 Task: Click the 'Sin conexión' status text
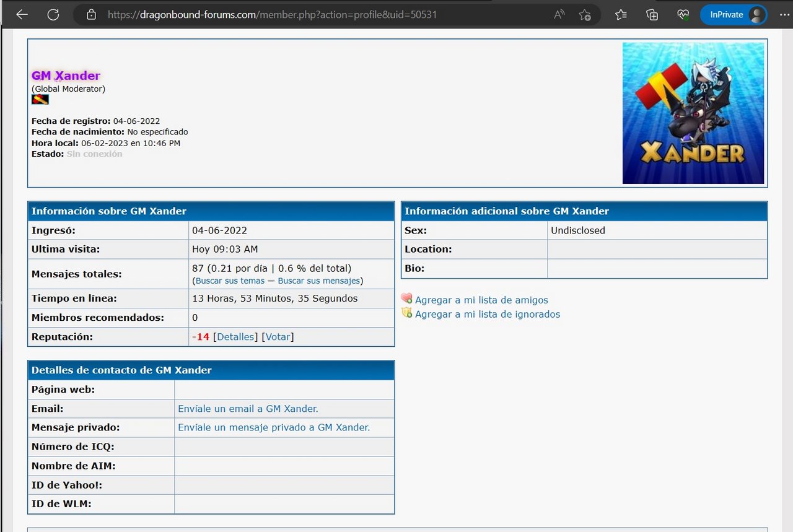[94, 154]
